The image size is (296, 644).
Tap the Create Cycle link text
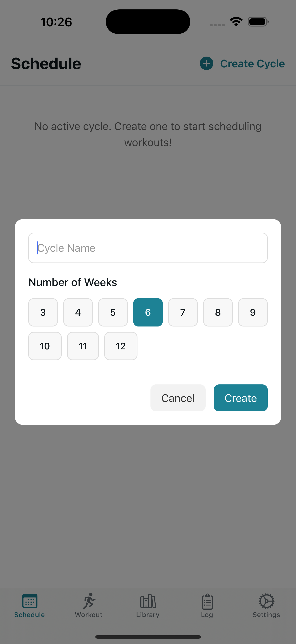click(252, 64)
